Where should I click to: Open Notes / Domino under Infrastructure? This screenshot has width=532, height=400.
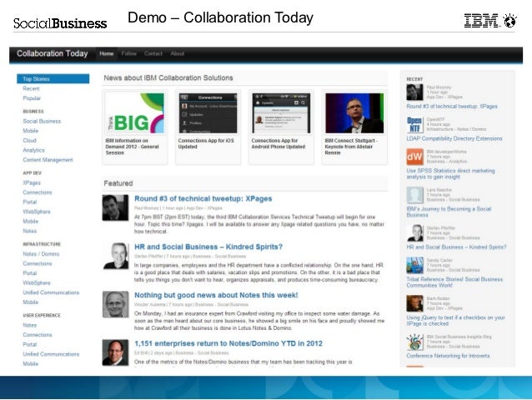pos(41,254)
